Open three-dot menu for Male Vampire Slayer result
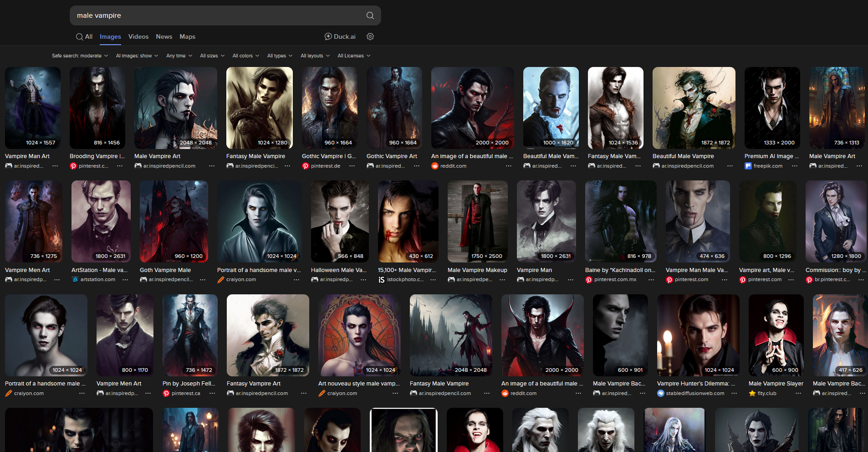The image size is (868, 452). click(x=798, y=393)
